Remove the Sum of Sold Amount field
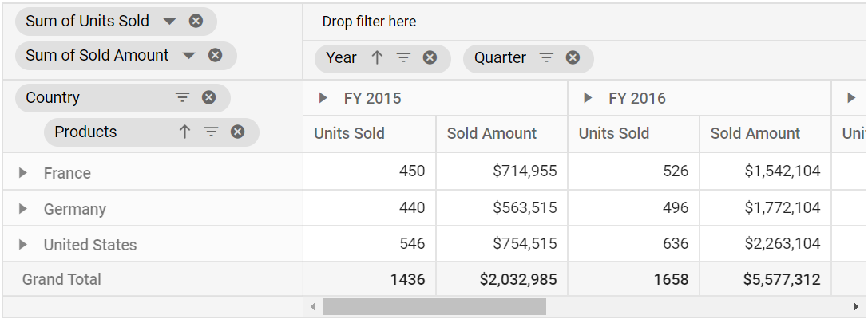The height and width of the screenshot is (319, 868). [x=216, y=55]
